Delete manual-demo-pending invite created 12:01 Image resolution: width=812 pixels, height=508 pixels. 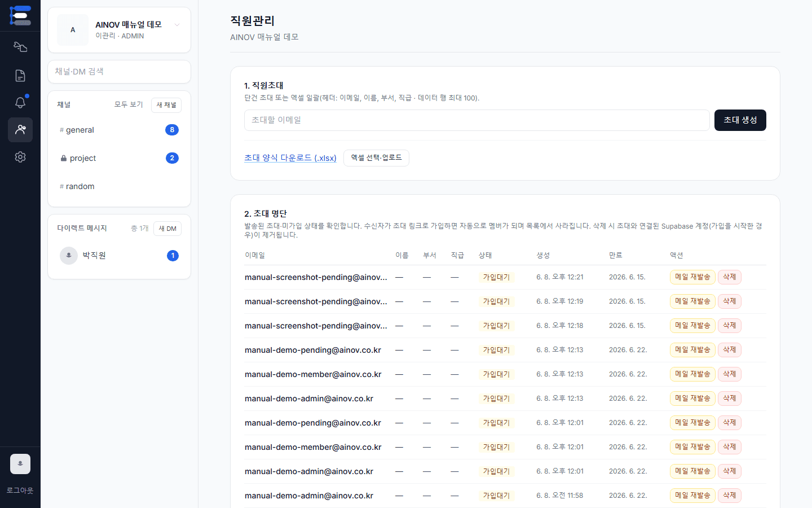730,423
